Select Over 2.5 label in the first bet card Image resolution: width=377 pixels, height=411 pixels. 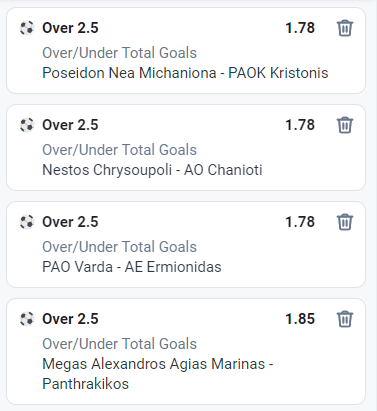70,28
